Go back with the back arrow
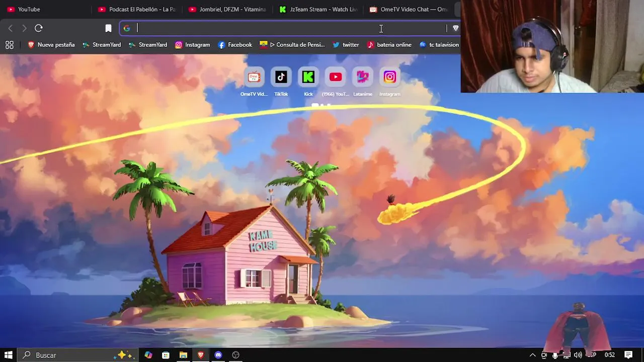Viewport: 644px width, 362px height. coord(10,28)
